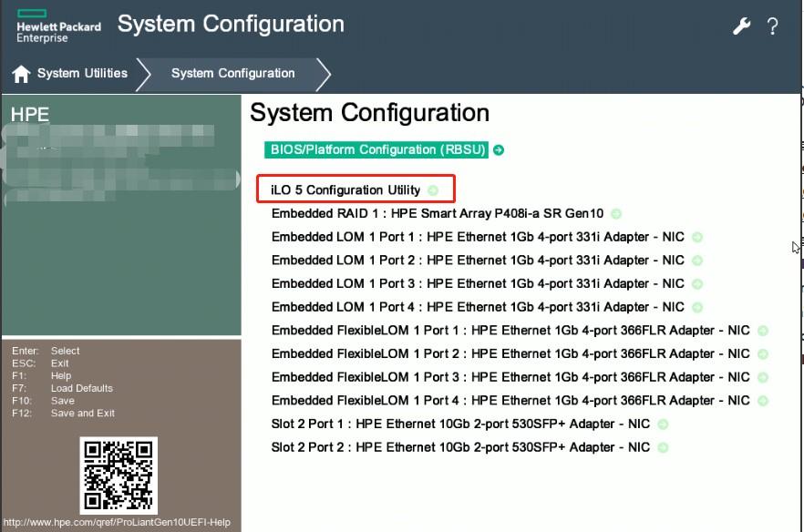Screen dimensions: 804x532
Task: Click the green arrow beside BIOS/Platform Configuration
Action: click(499, 150)
